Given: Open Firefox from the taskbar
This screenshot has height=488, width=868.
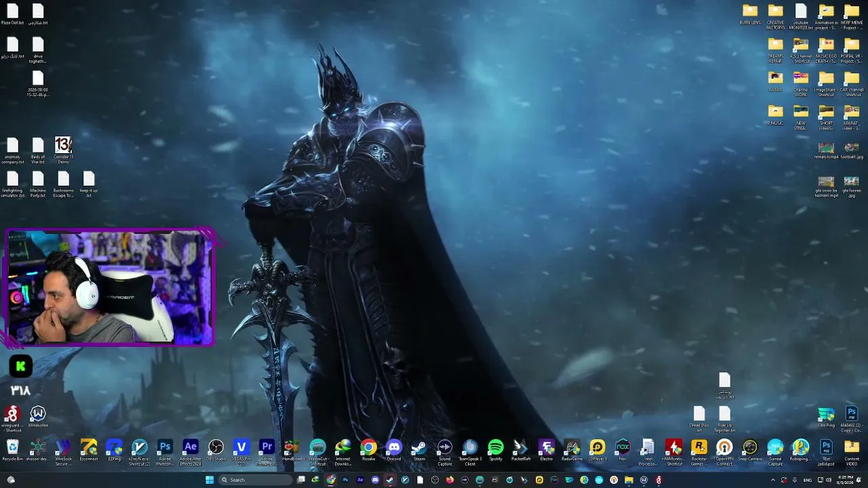Looking at the screenshot, I should click(x=450, y=480).
